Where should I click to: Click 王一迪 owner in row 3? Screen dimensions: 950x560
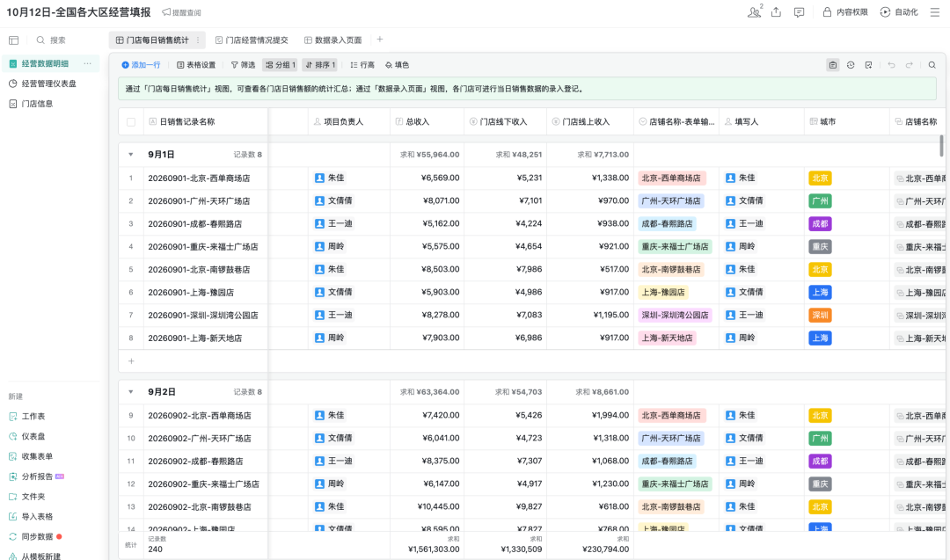click(334, 224)
